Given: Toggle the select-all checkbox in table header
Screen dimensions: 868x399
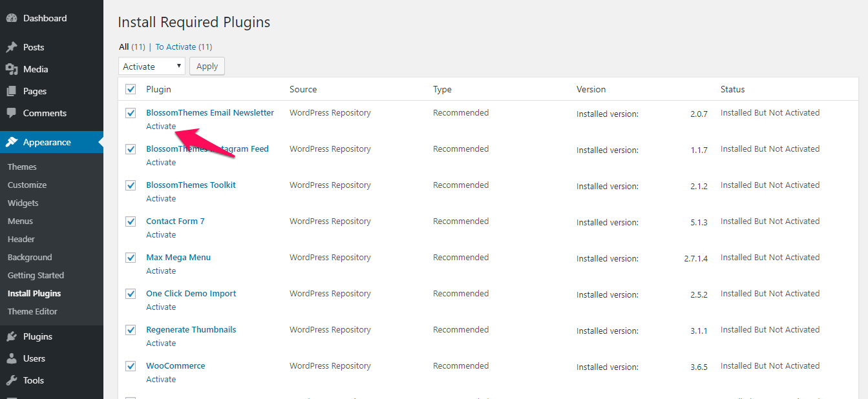Looking at the screenshot, I should 131,89.
